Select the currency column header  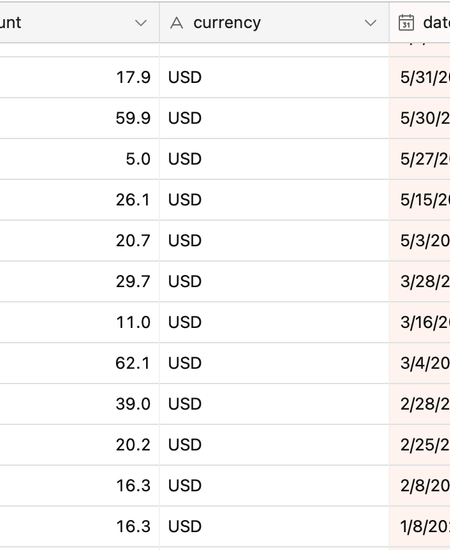[x=274, y=23]
